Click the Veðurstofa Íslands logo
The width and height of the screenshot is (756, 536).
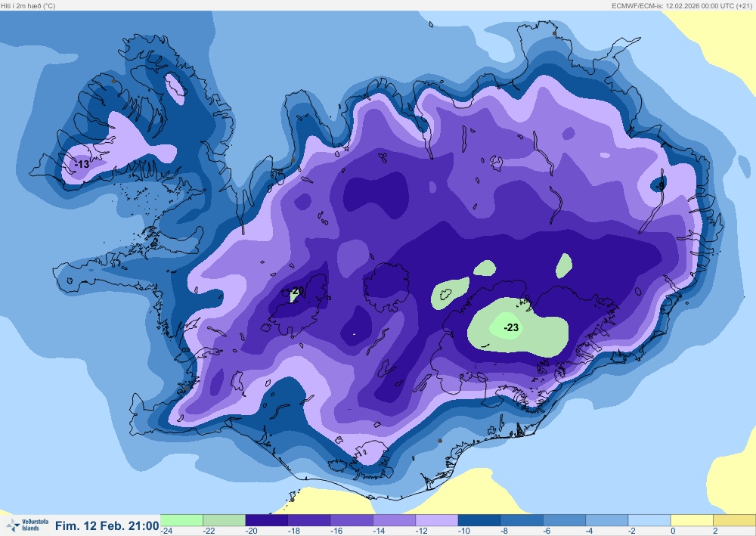point(27,525)
